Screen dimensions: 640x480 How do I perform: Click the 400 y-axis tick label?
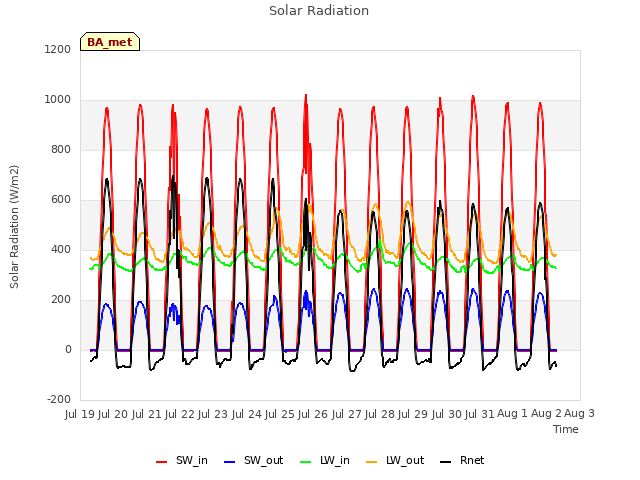coord(61,249)
